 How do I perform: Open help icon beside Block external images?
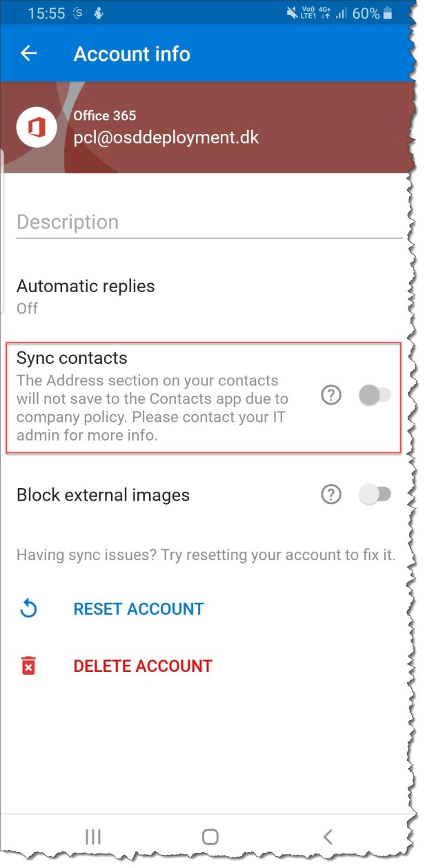[x=331, y=494]
